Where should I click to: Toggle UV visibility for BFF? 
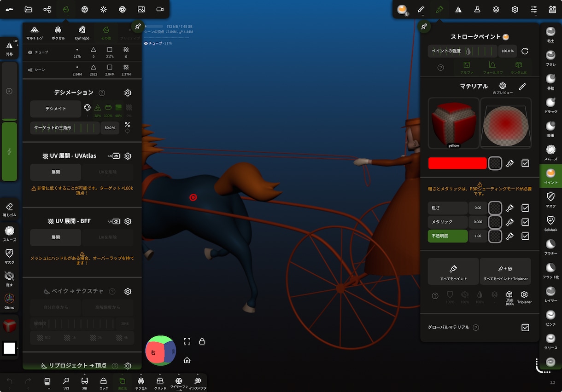pyautogui.click(x=114, y=221)
